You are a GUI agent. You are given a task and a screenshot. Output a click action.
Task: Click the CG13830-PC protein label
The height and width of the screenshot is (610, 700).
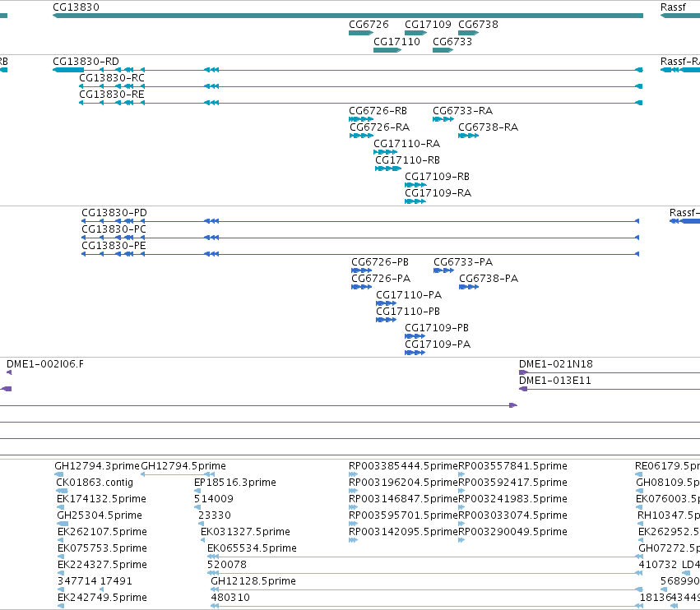[x=114, y=229]
